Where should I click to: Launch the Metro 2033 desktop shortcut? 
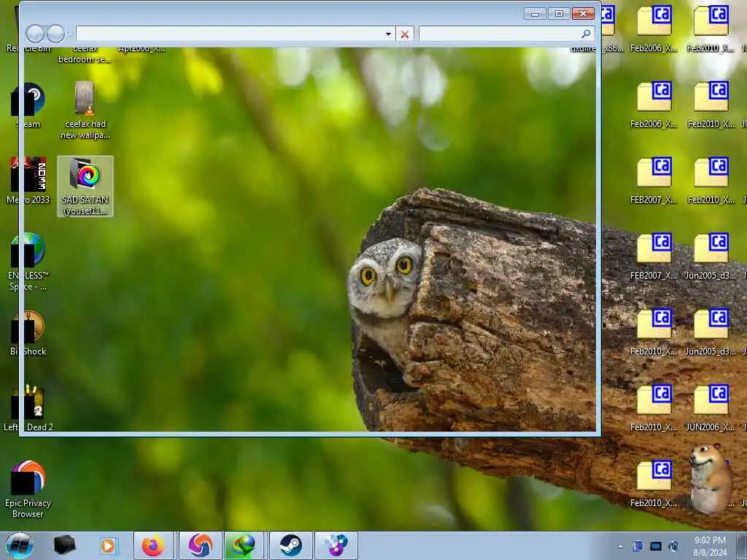pyautogui.click(x=28, y=181)
